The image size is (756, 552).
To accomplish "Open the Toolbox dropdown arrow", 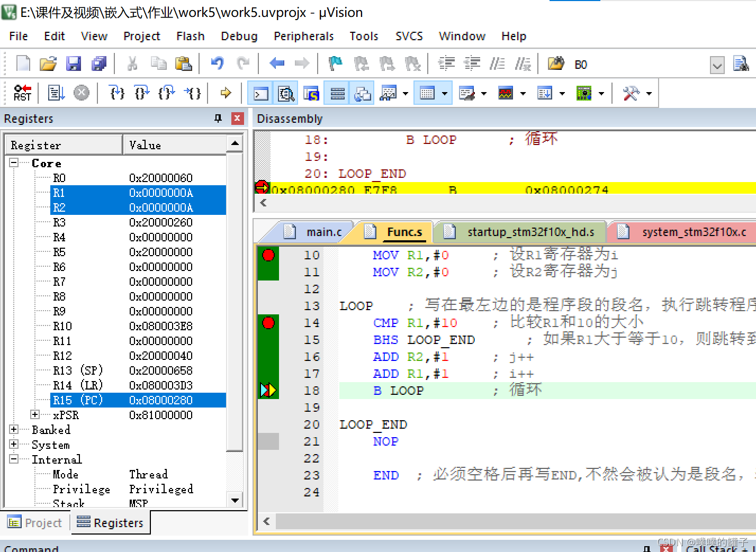I will (x=649, y=94).
